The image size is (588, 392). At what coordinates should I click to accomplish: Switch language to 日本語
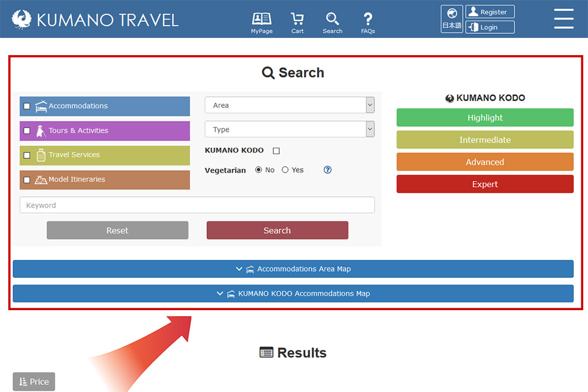pos(452,19)
